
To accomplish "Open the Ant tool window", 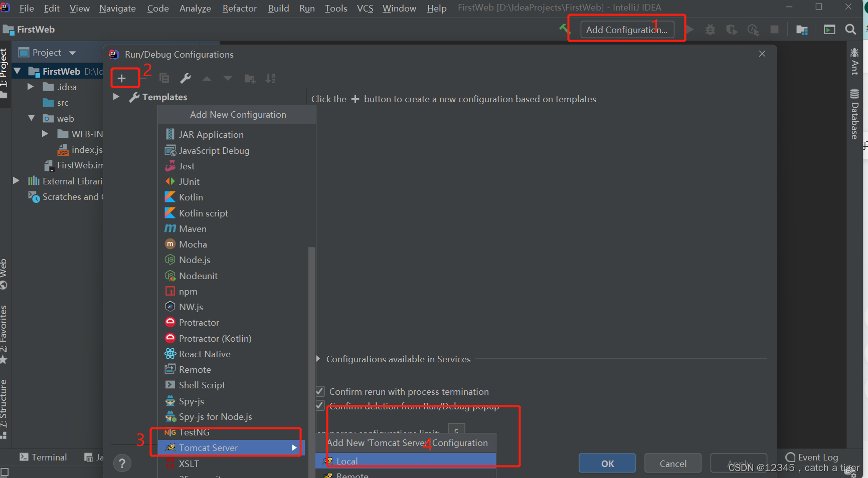I will point(855,61).
